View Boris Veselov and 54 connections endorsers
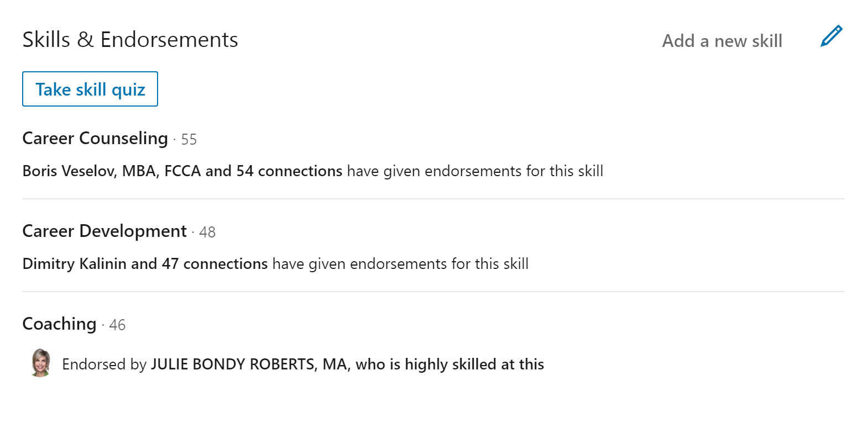 click(182, 171)
